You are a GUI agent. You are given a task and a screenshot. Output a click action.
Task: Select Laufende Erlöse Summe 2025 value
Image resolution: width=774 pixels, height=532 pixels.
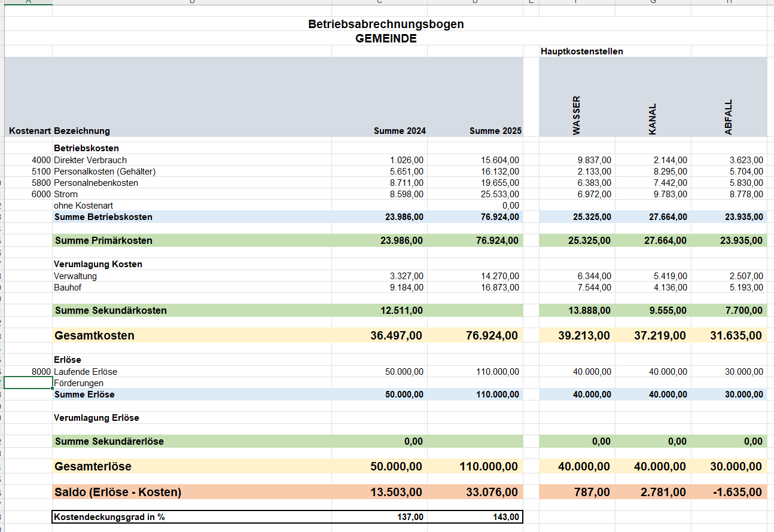[x=497, y=372]
